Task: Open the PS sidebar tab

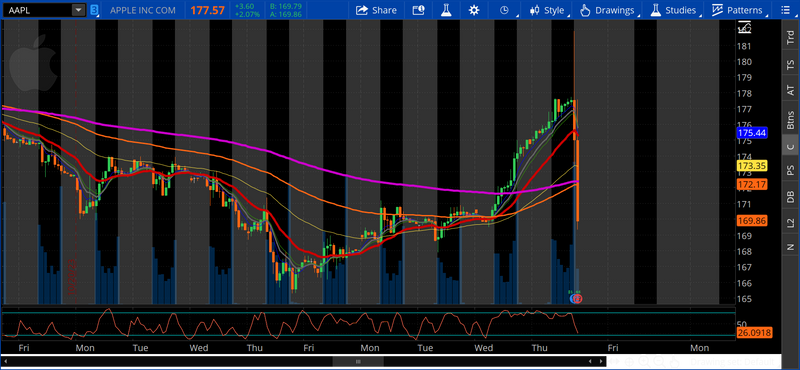Action: 790,170
